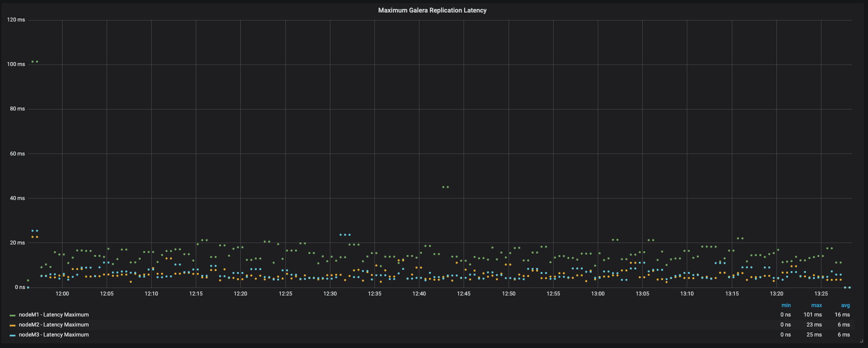
Task: Click the 120 ms y-axis label
Action: 16,20
